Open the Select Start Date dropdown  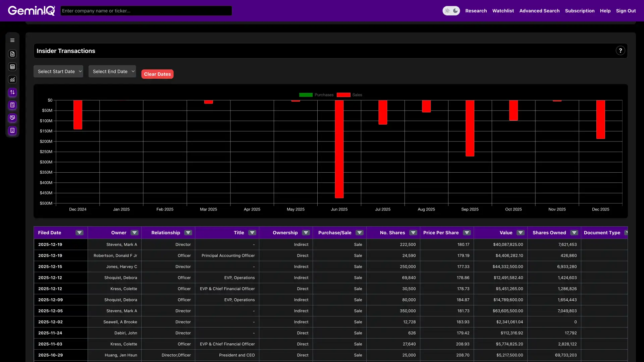[58, 71]
